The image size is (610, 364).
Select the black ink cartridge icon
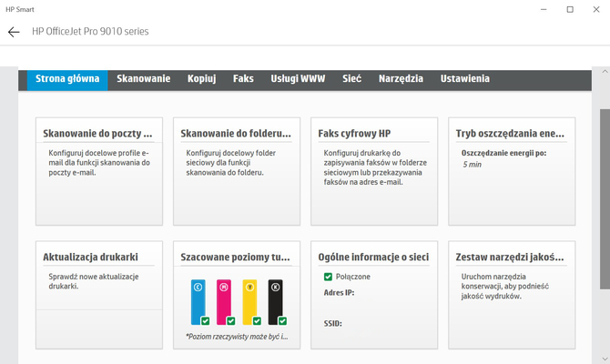click(x=276, y=302)
